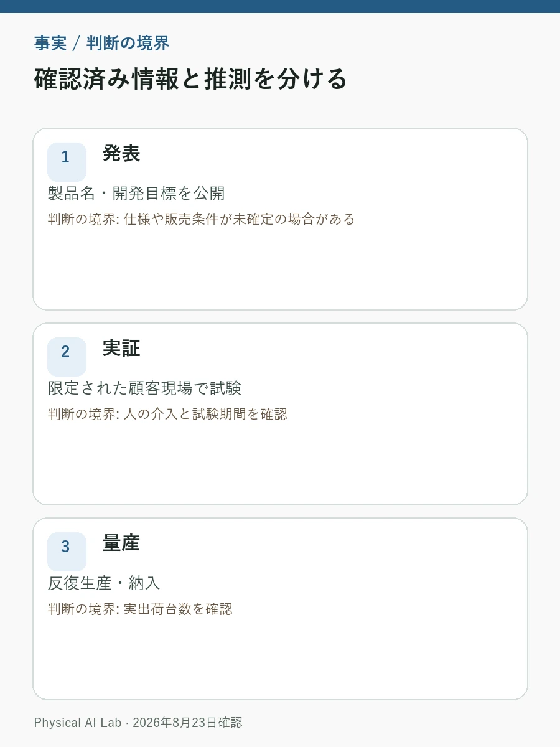Click the note 人の介入と試験期間を確認
The height and width of the screenshot is (747, 560).
[x=168, y=414]
